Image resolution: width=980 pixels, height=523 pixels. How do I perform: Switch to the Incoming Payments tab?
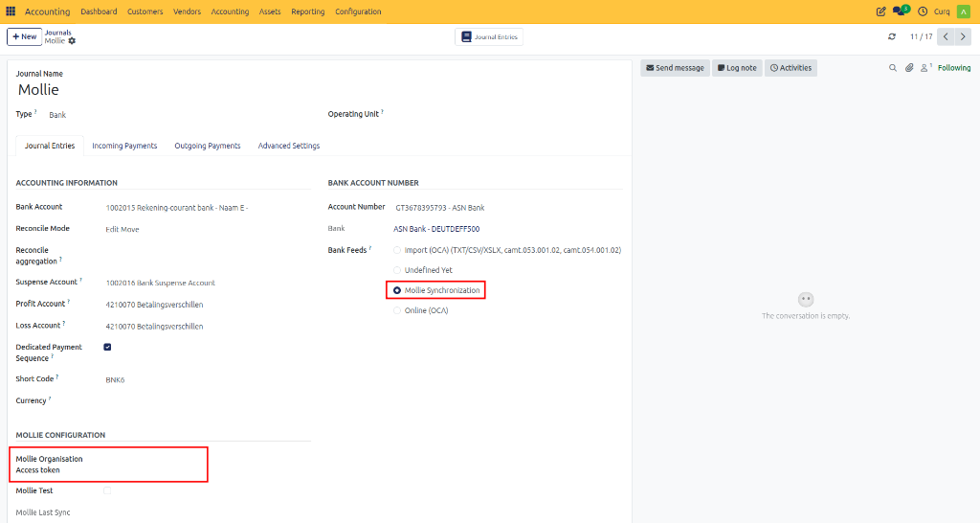point(124,146)
